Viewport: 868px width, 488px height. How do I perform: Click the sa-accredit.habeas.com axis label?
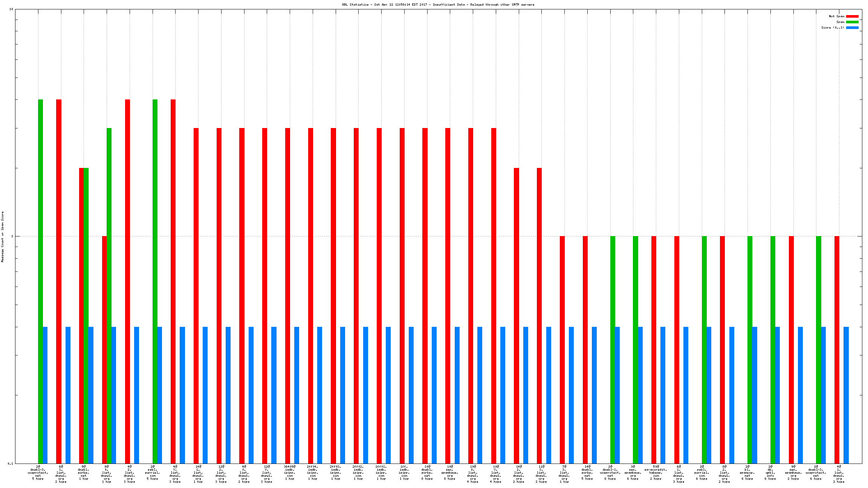(x=656, y=473)
